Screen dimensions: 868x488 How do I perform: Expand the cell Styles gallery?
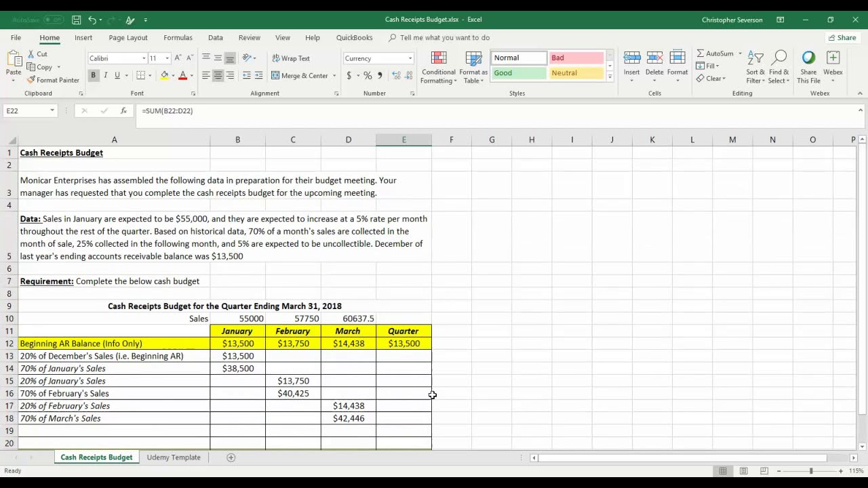coord(610,77)
